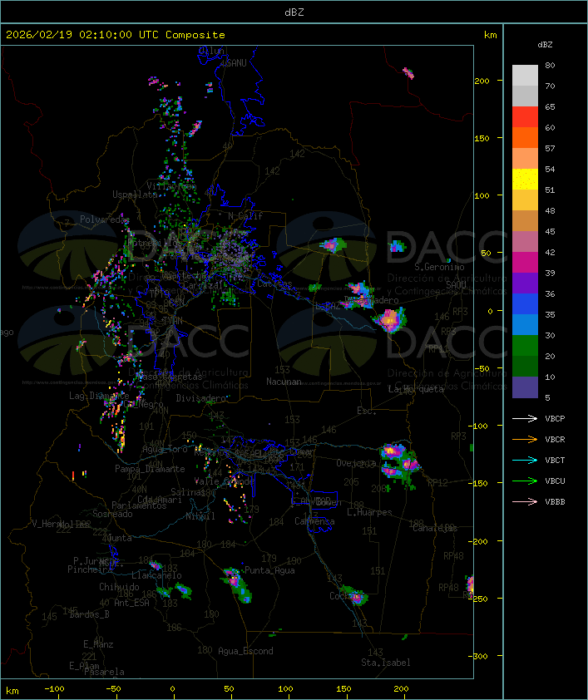Pick the green 20-30 dBZ swatch
This screenshot has width=588, height=700.
pos(525,345)
